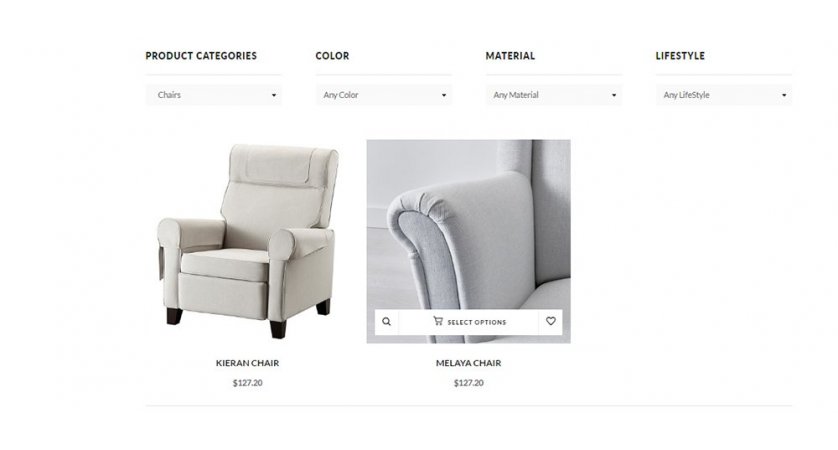Viewport: 838px width, 450px height.
Task: Open the Any LifeStyle dropdown
Action: [x=724, y=95]
